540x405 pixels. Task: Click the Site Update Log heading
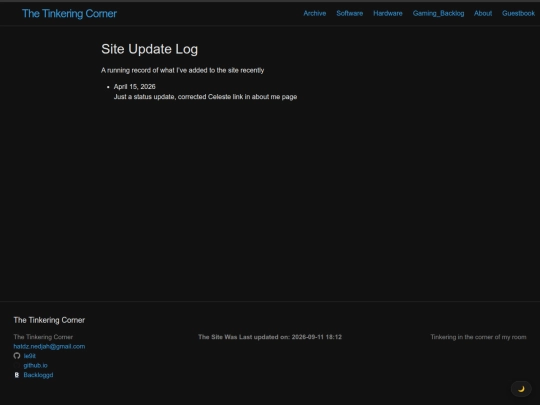click(149, 49)
